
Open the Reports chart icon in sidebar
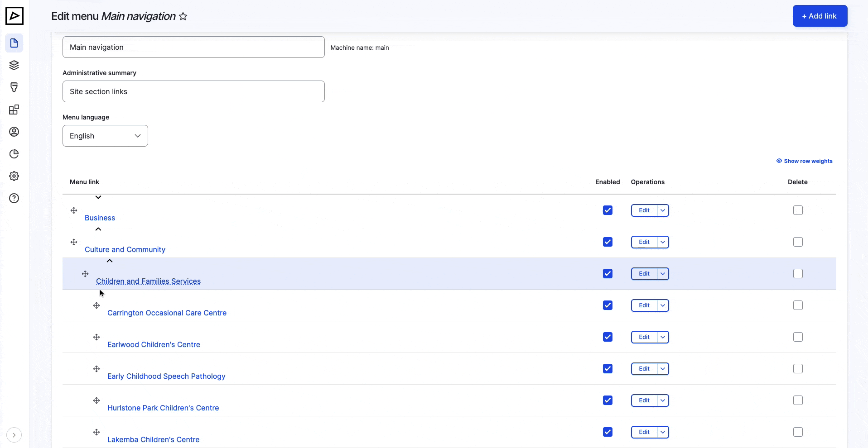click(14, 154)
